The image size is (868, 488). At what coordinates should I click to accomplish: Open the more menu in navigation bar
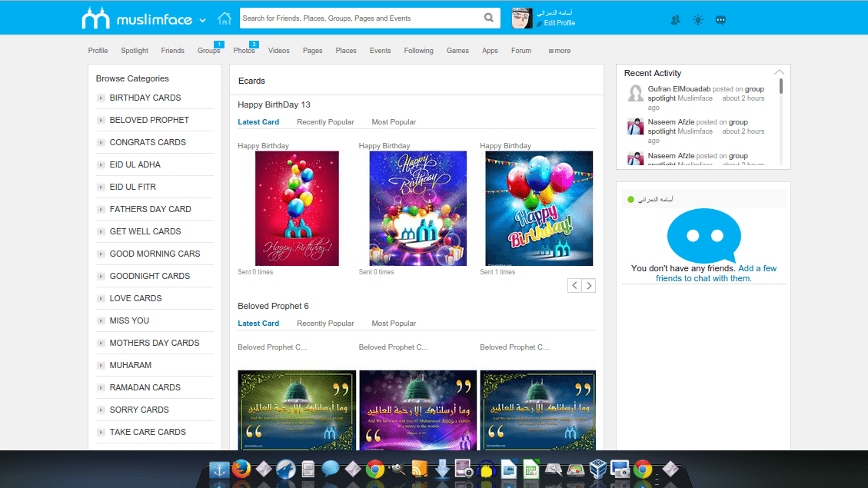(x=560, y=51)
